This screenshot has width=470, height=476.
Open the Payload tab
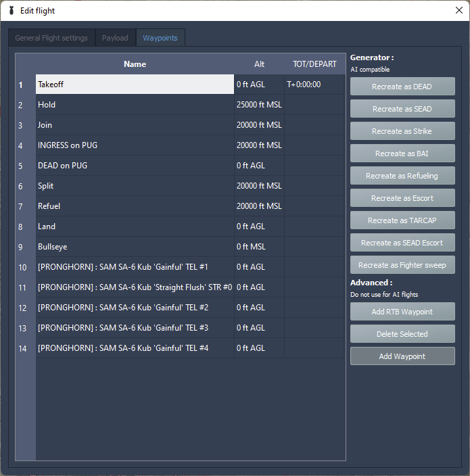pyautogui.click(x=115, y=38)
